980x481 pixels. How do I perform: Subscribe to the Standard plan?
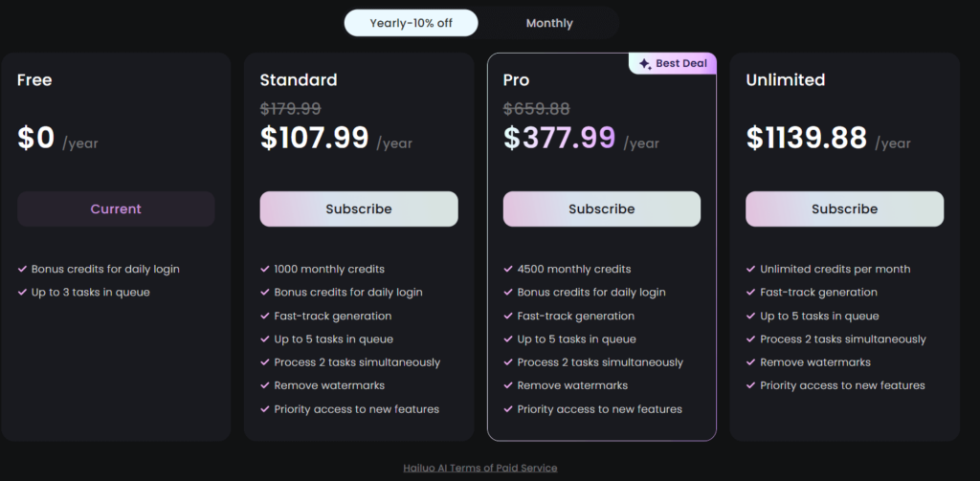click(359, 209)
